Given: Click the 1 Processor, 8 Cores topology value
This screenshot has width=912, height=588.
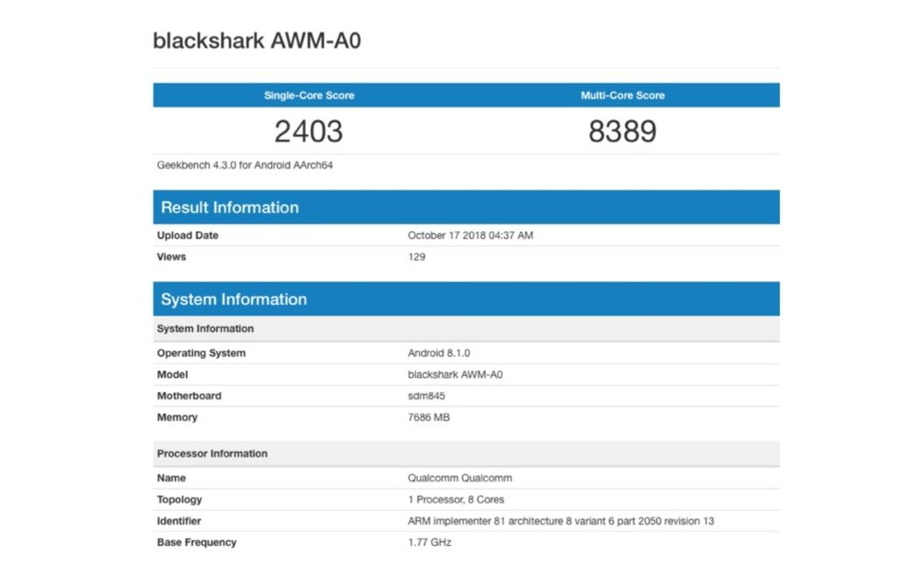Looking at the screenshot, I should pos(456,500).
